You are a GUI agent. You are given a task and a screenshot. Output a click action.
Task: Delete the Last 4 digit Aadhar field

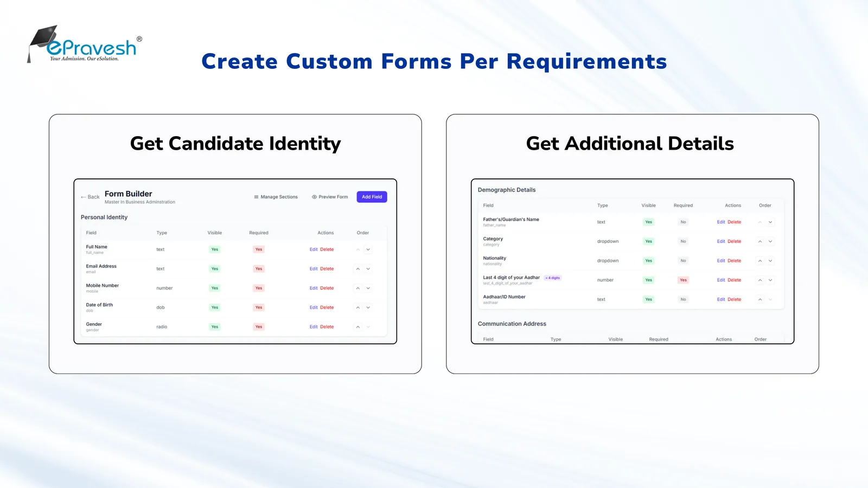tap(735, 280)
